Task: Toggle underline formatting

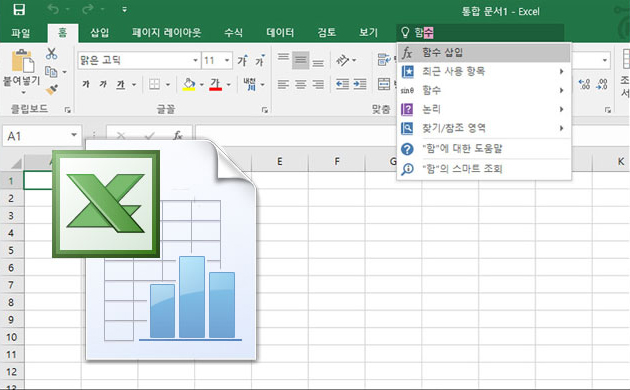Action: point(121,84)
